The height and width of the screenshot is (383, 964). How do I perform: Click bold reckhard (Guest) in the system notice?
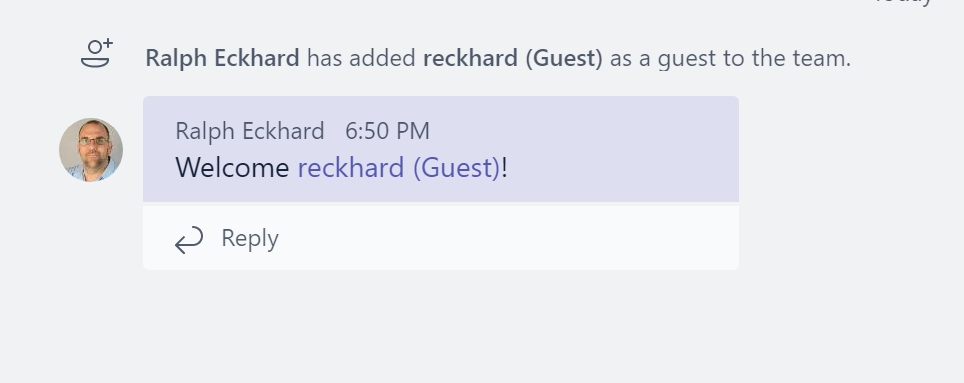coord(513,58)
